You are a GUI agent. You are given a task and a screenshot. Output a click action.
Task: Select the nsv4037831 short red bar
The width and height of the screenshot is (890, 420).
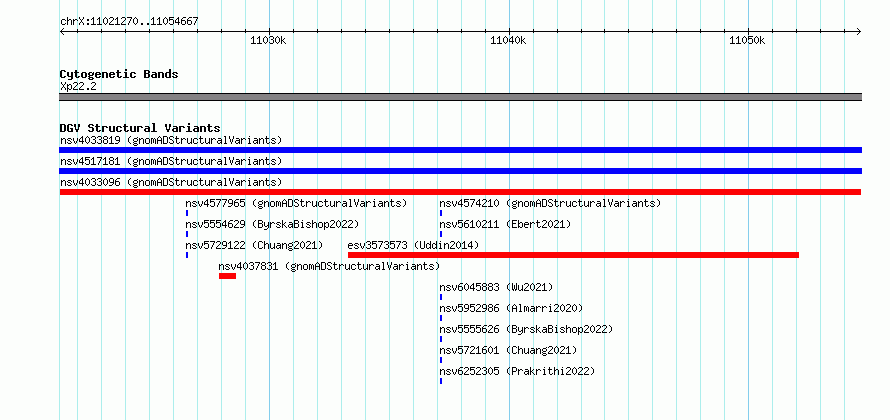pos(227,276)
